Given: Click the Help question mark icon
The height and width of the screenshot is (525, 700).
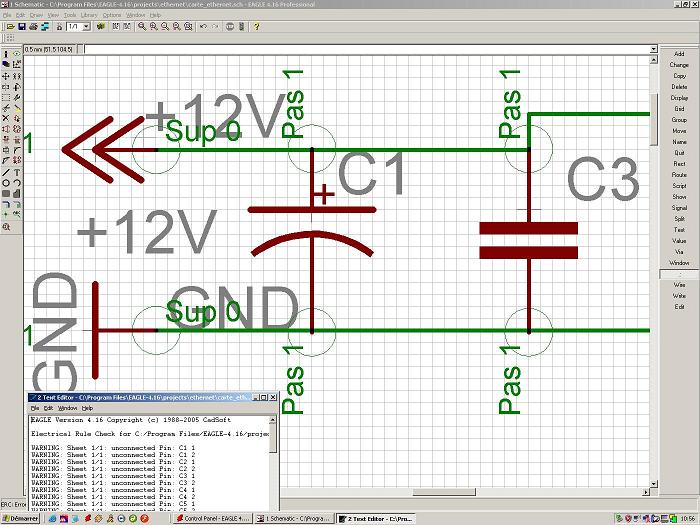Looking at the screenshot, I should 256,26.
